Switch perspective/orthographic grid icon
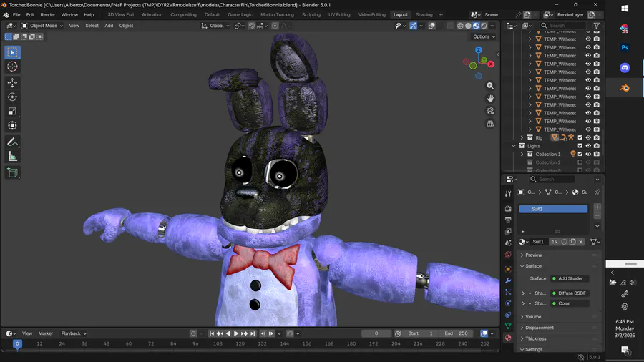644x362 pixels. click(490, 124)
